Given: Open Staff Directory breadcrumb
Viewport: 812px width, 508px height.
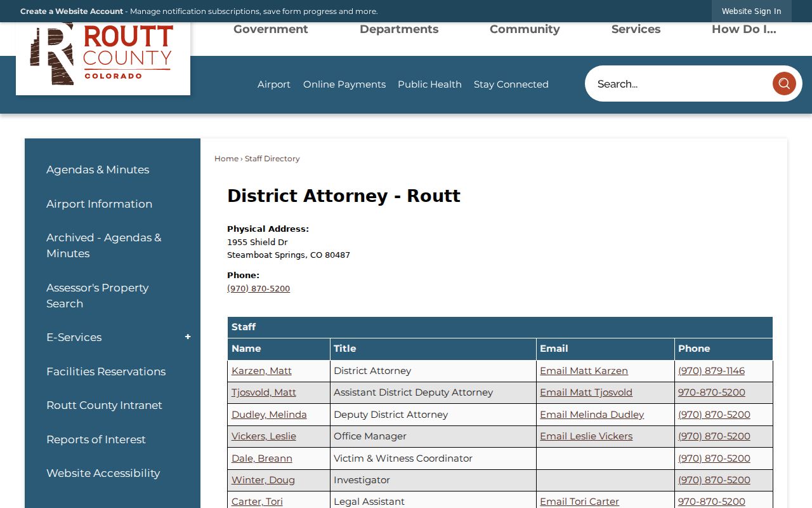Looking at the screenshot, I should [x=272, y=159].
